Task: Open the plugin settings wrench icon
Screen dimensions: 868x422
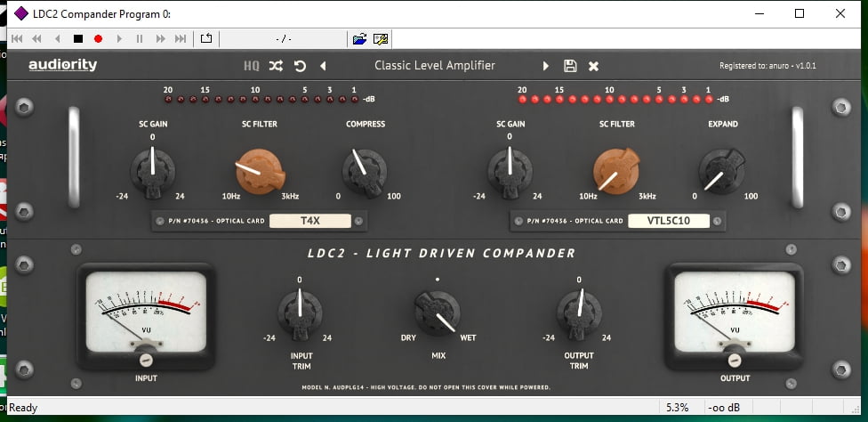Action: pyautogui.click(x=381, y=39)
